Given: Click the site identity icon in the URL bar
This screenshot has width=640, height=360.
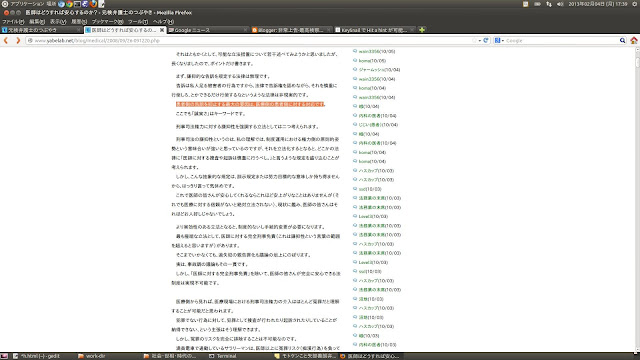Looking at the screenshot, I should coord(30,41).
